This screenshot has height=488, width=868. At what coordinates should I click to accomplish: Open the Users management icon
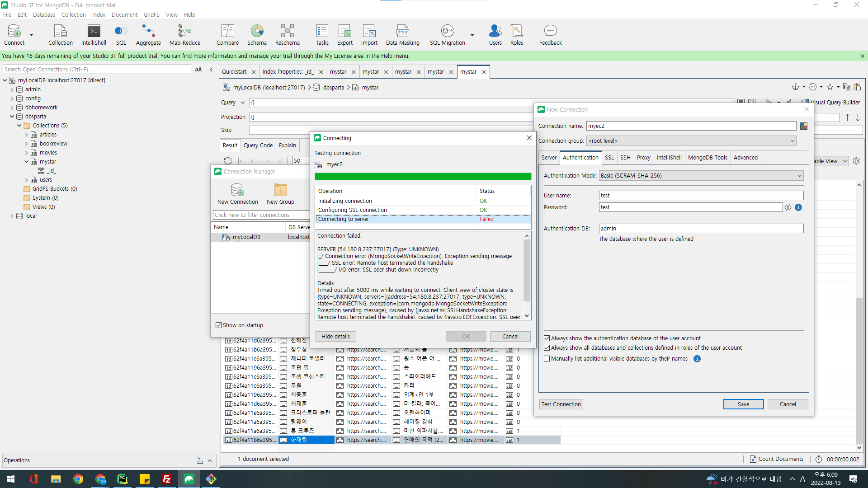495,35
